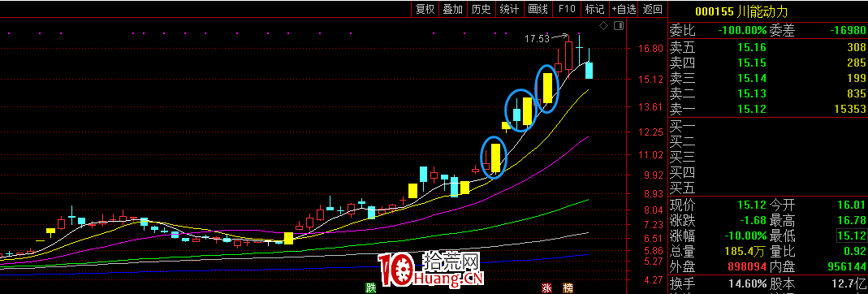Viewport: 868px width, 294px height.
Task: Click the 买五 bid row label
Action: (x=682, y=188)
